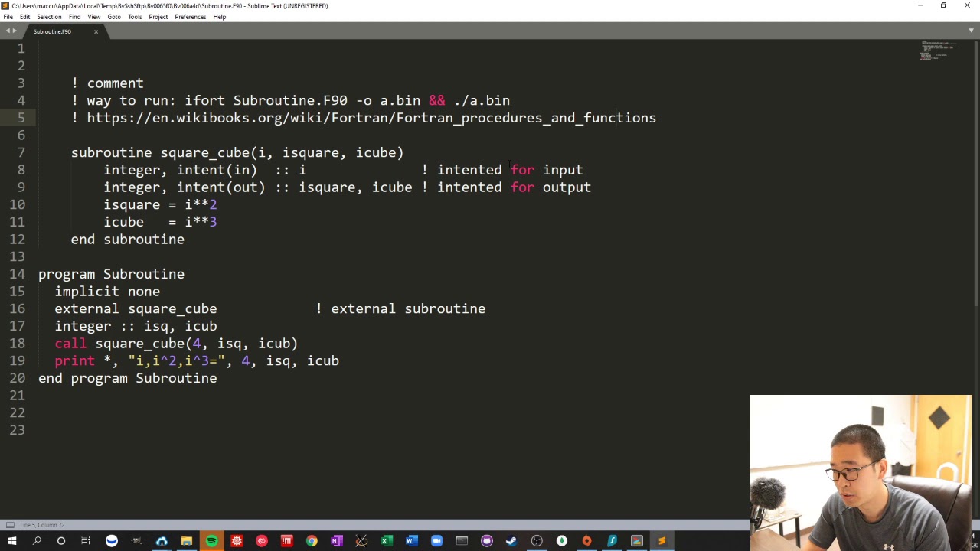Open the Goto menu
980x551 pixels.
[x=113, y=17]
